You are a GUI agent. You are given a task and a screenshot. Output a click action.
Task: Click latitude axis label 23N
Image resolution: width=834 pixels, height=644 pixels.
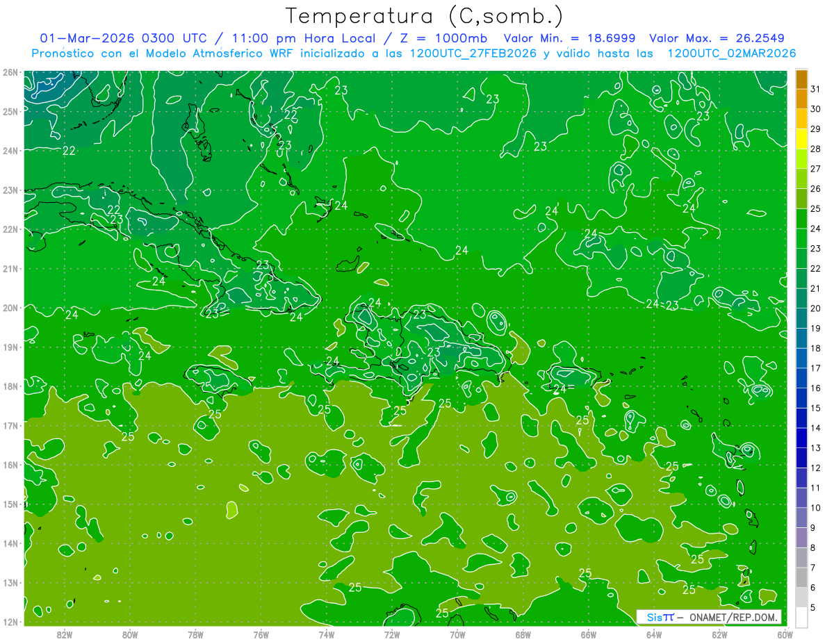(10, 190)
